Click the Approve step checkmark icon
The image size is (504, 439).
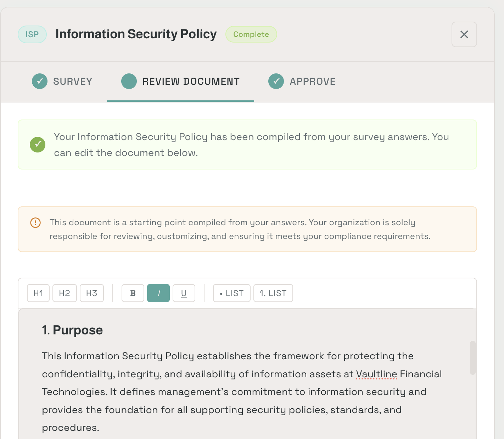point(276,81)
